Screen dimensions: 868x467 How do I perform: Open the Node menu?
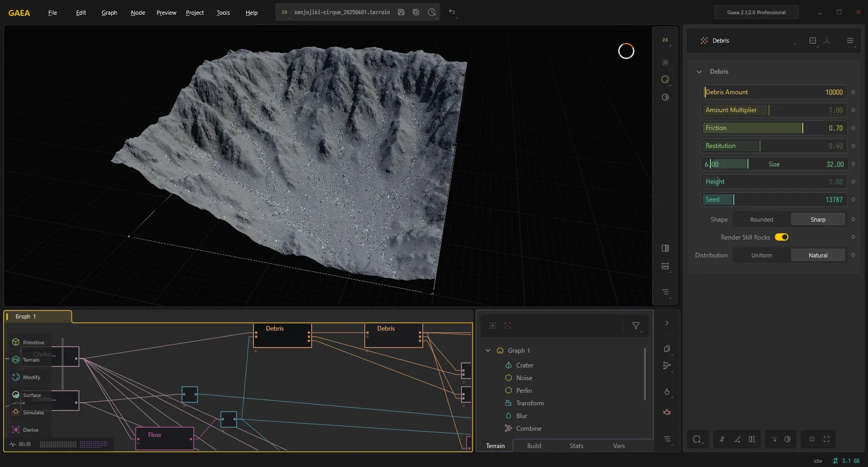138,13
